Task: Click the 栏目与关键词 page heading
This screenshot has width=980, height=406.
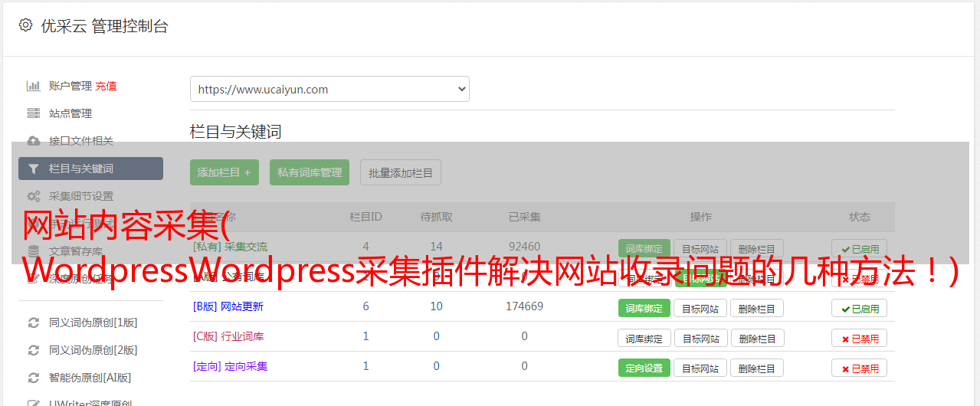Action: (x=236, y=132)
